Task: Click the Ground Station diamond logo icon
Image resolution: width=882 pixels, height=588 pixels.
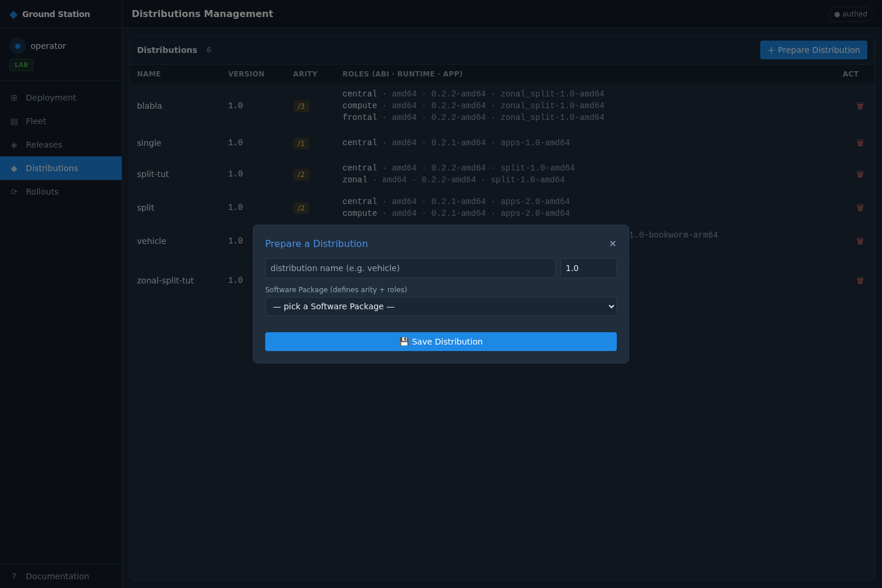Action: tap(14, 14)
